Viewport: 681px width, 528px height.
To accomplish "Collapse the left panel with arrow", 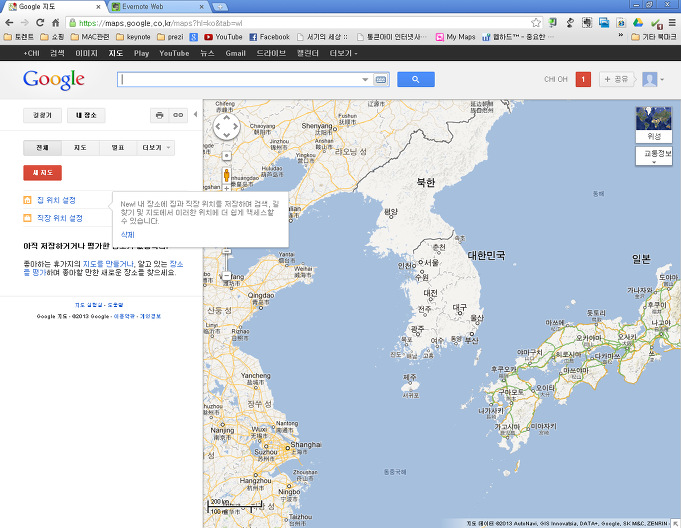I will (195, 114).
